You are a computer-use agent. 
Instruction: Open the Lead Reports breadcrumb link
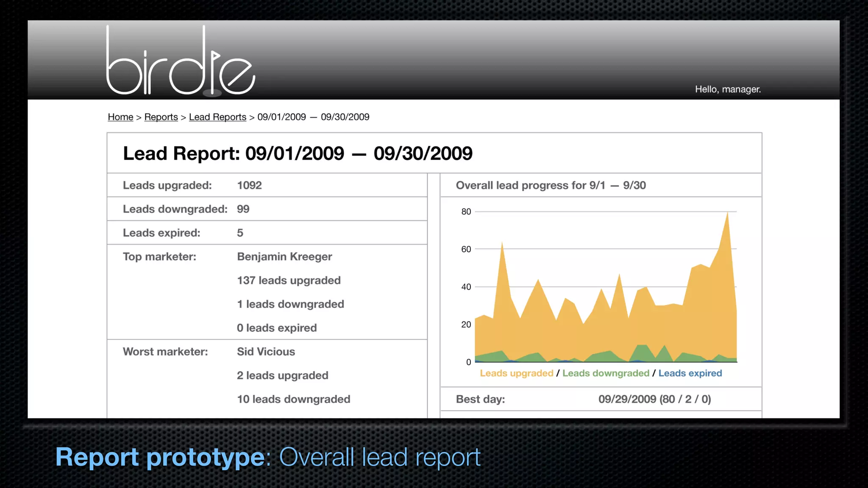pos(217,117)
